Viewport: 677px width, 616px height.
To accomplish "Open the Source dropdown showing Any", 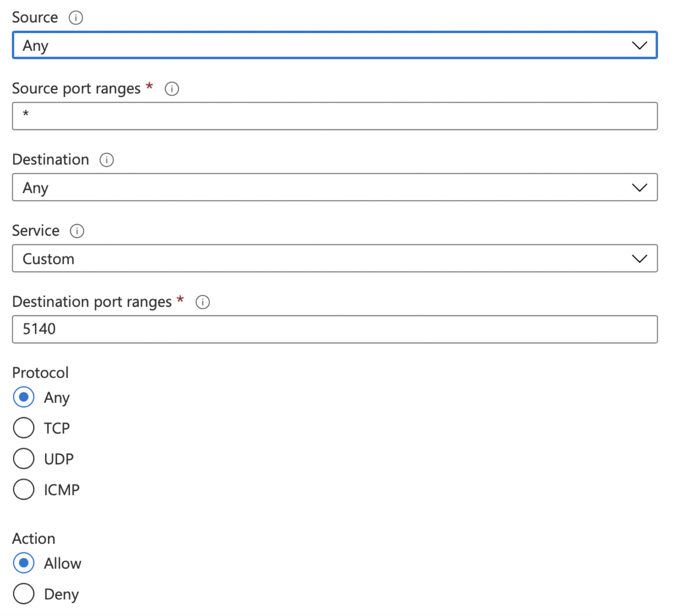I will (x=317, y=45).
